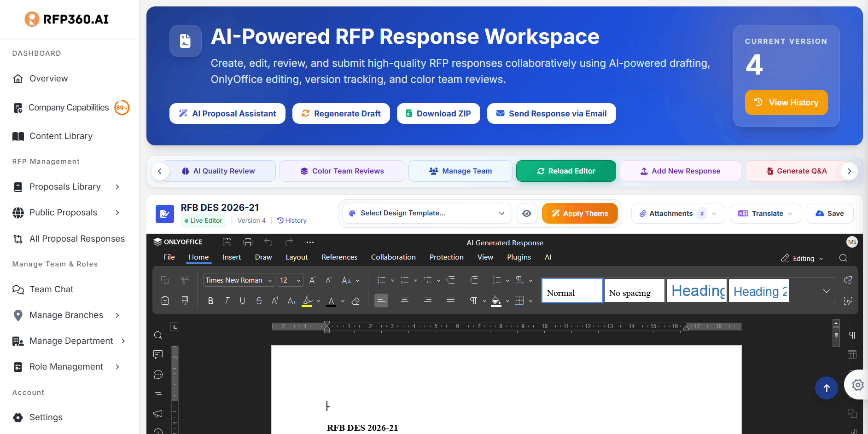Apply the black font color button

[331, 301]
